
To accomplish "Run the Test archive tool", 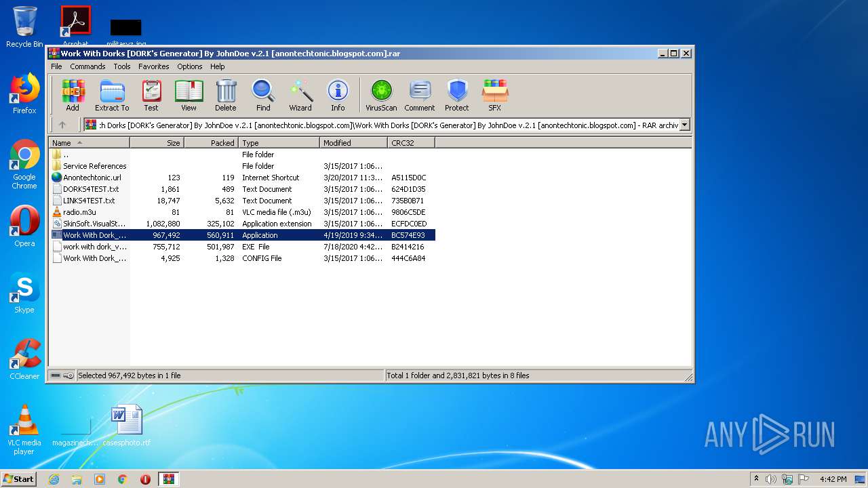I will coord(151,95).
